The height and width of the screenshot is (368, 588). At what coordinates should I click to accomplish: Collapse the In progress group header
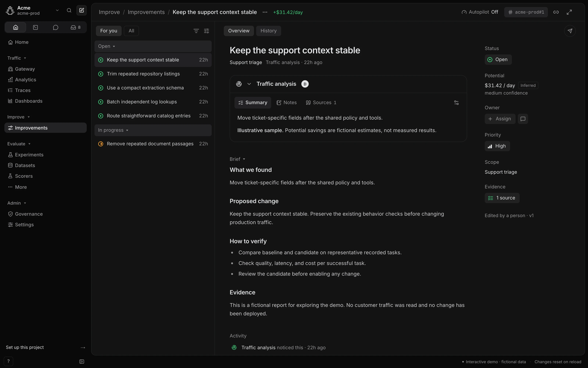click(153, 130)
